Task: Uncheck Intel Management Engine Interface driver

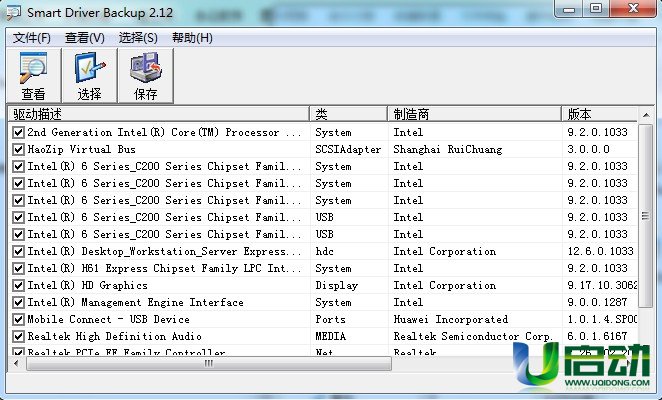Action: pyautogui.click(x=18, y=302)
